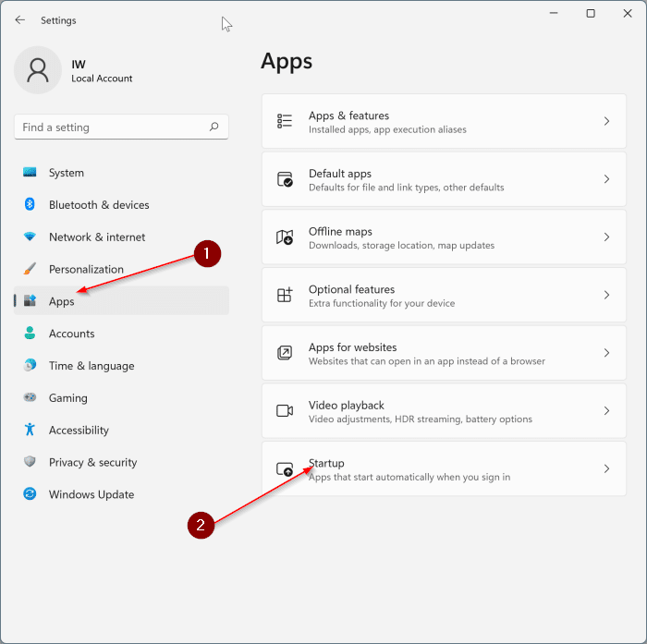Open the Video playback title

pyautogui.click(x=347, y=405)
